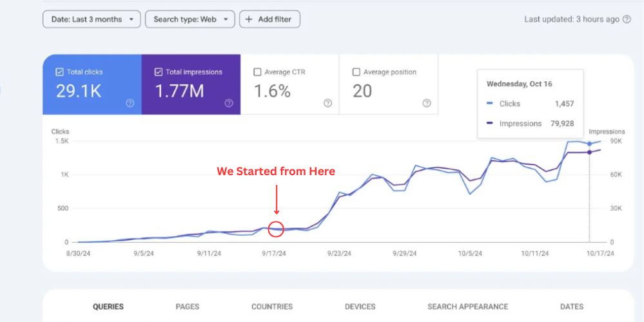Click help icon on Average CTR card

pyautogui.click(x=327, y=103)
